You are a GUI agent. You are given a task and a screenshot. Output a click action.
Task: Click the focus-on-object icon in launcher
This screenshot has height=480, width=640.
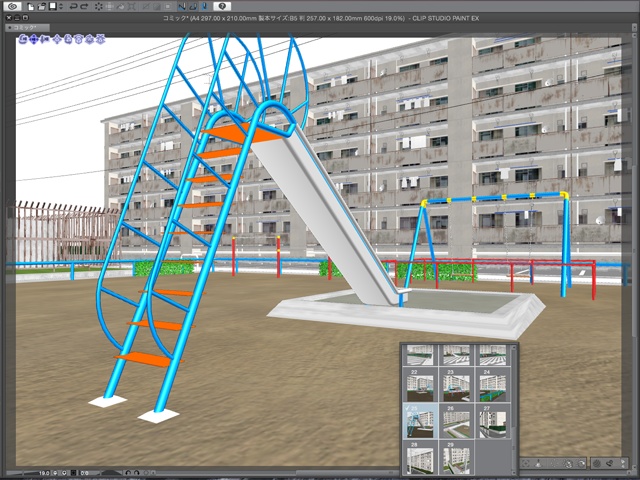pyautogui.click(x=526, y=463)
